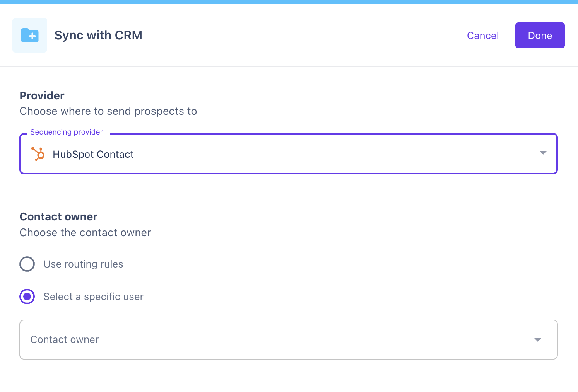Image resolution: width=578 pixels, height=392 pixels.
Task: Click 'Choose where to send prospects to' text
Action: click(108, 111)
